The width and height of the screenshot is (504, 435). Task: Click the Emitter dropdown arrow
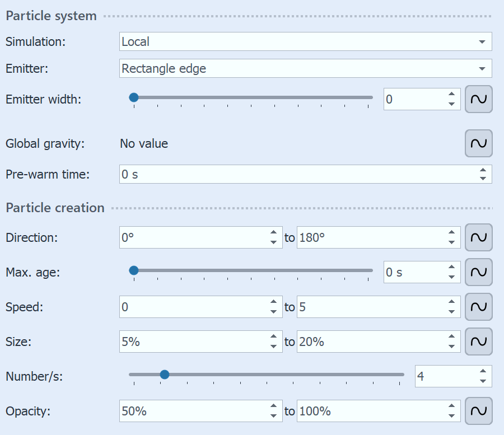pyautogui.click(x=484, y=68)
